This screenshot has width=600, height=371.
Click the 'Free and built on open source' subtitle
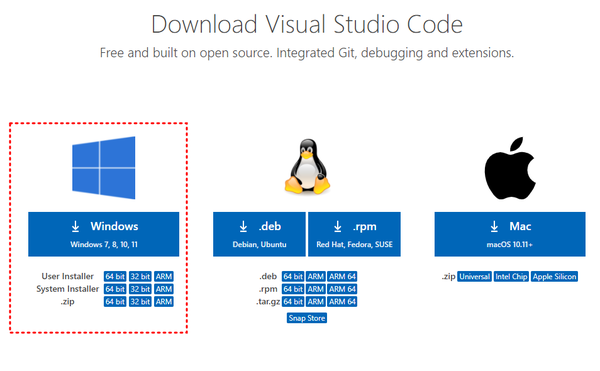pos(307,52)
